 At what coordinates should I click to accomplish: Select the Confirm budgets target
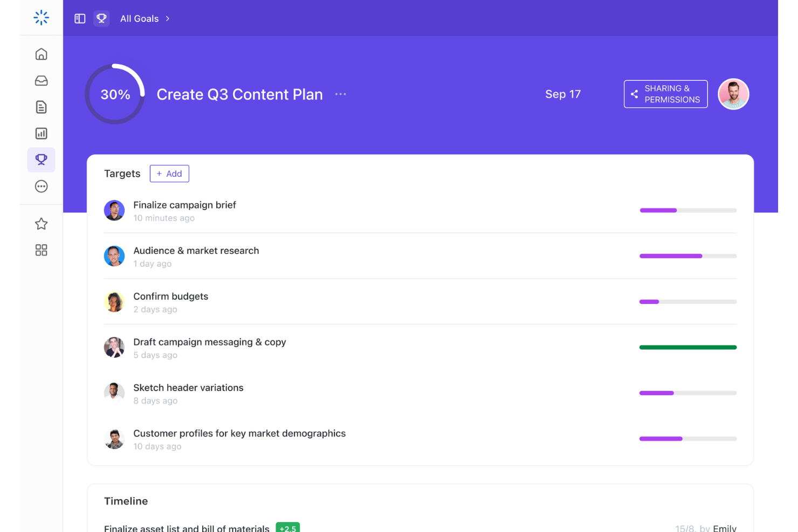point(170,296)
